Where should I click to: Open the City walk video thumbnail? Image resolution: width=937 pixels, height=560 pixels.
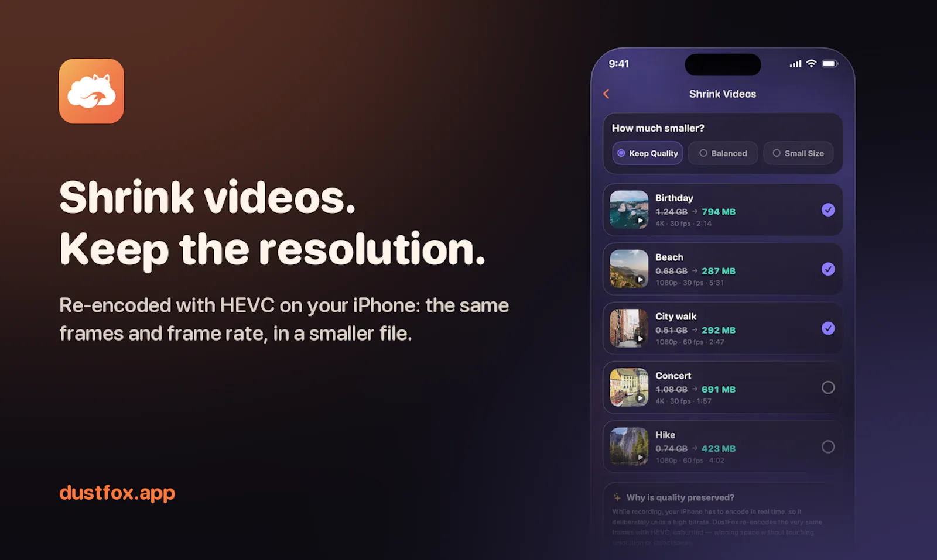[629, 328]
